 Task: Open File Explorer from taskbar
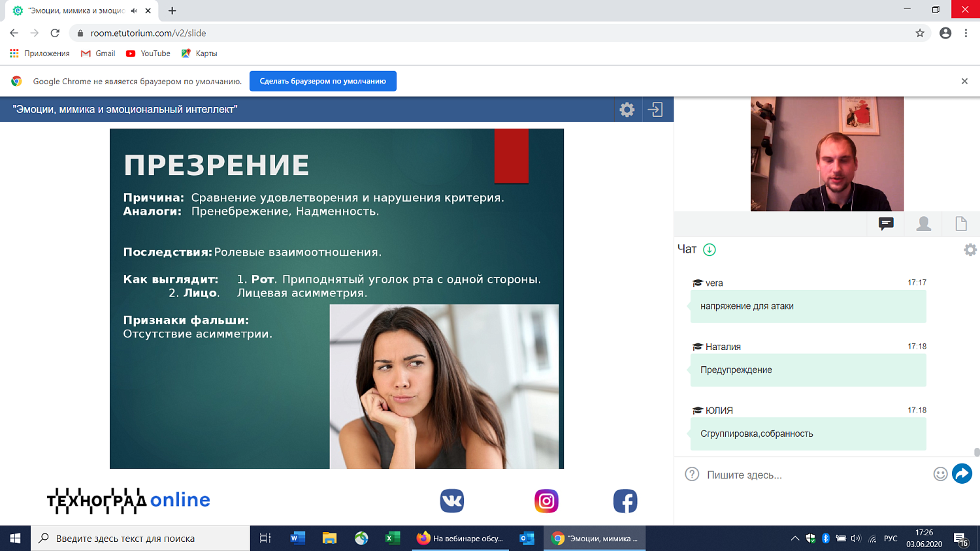tap(329, 539)
